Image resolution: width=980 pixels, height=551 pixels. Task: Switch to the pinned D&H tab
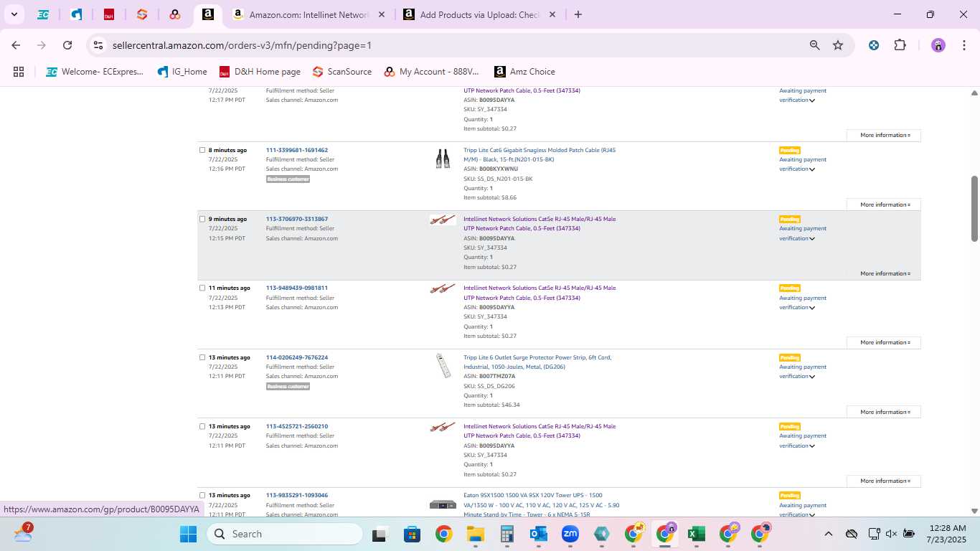coord(109,14)
